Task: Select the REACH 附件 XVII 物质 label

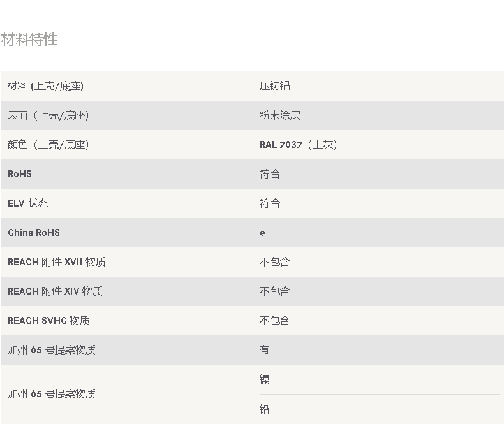Action: (x=57, y=262)
